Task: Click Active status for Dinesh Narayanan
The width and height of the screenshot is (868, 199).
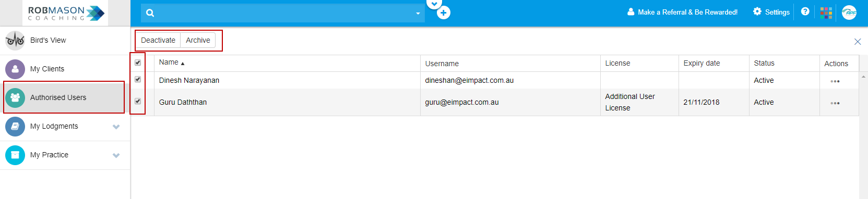Action: 764,80
